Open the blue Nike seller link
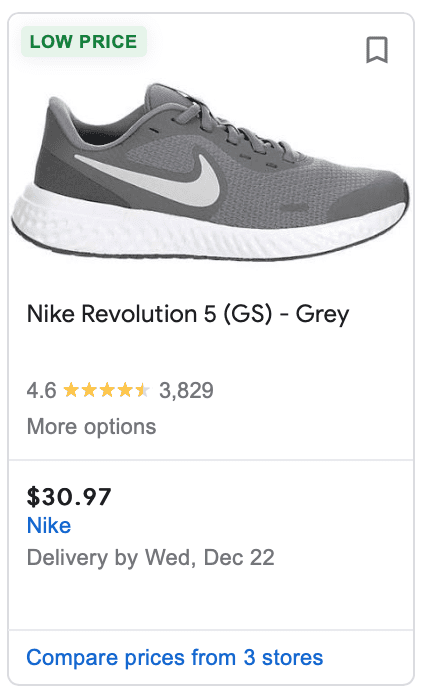This screenshot has height=694, width=426. point(49,526)
